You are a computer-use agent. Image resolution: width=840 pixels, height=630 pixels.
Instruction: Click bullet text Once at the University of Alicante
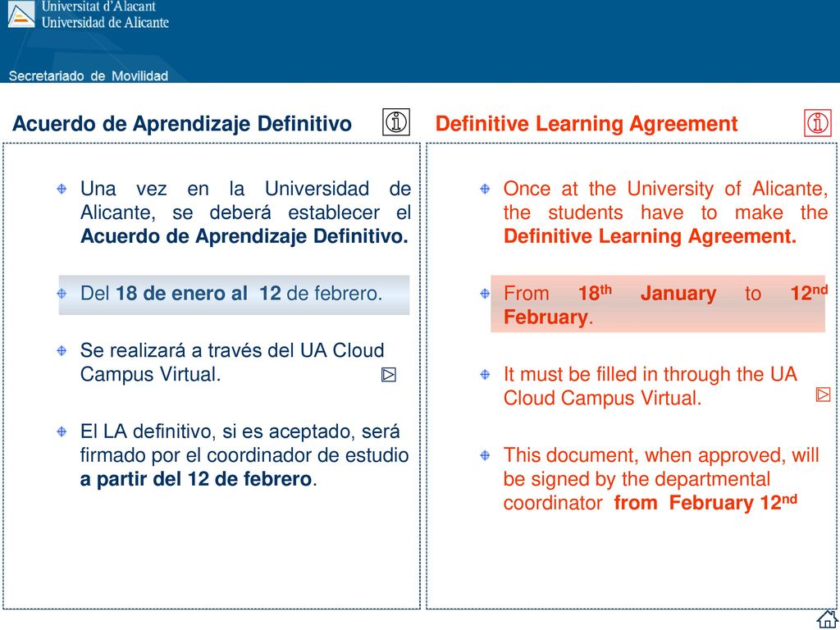tap(665, 189)
